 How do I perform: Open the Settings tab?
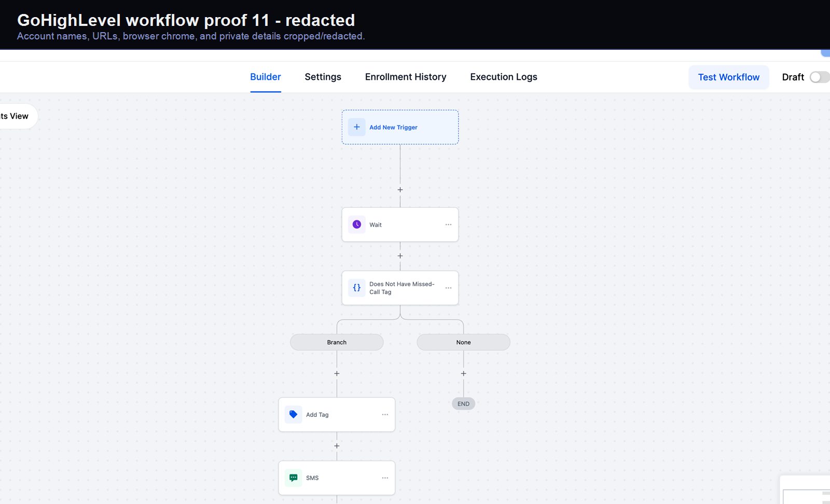click(x=323, y=77)
